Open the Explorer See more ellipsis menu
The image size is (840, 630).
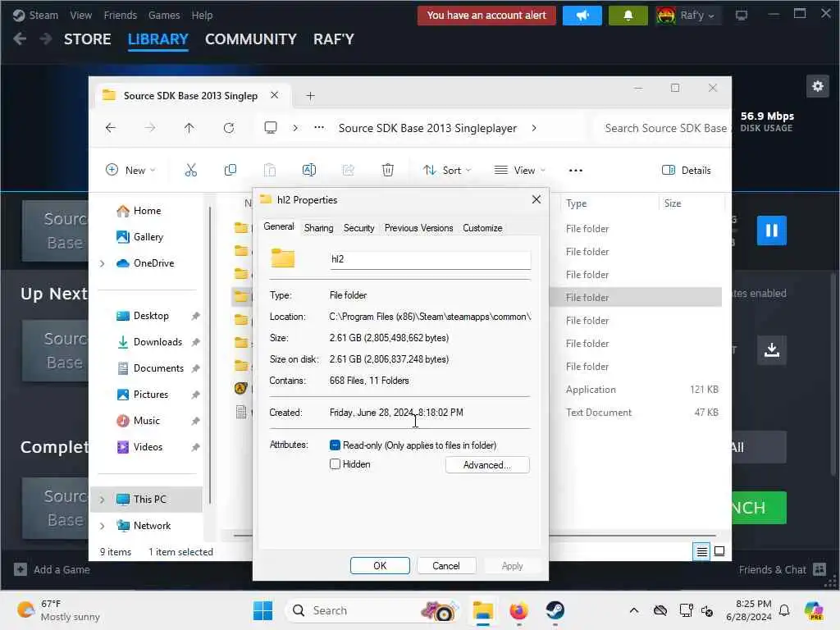(x=575, y=171)
